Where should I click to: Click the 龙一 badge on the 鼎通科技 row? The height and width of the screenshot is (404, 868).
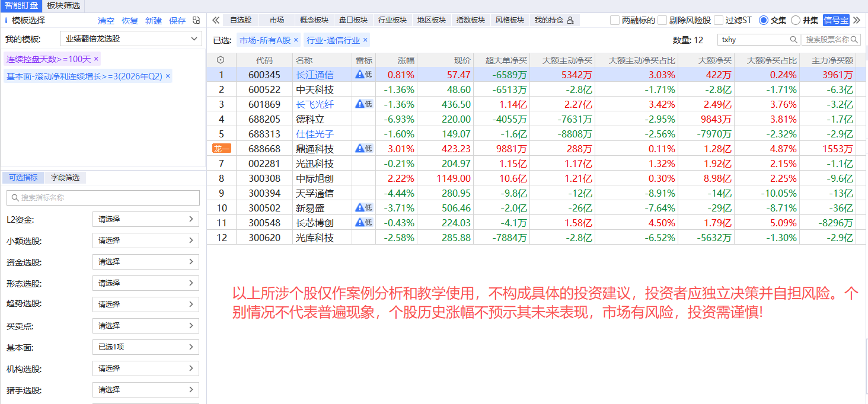221,149
